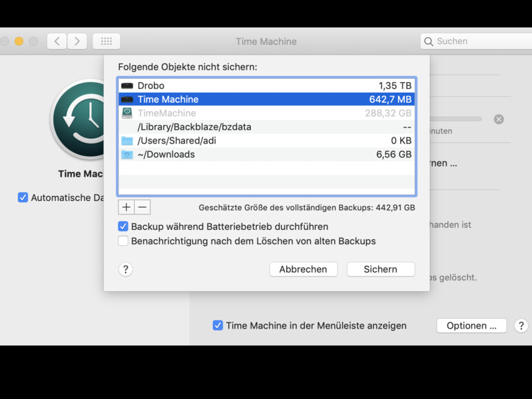Click the /Users/Shared/adi folder icon
This screenshot has height=399, width=532.
[127, 141]
